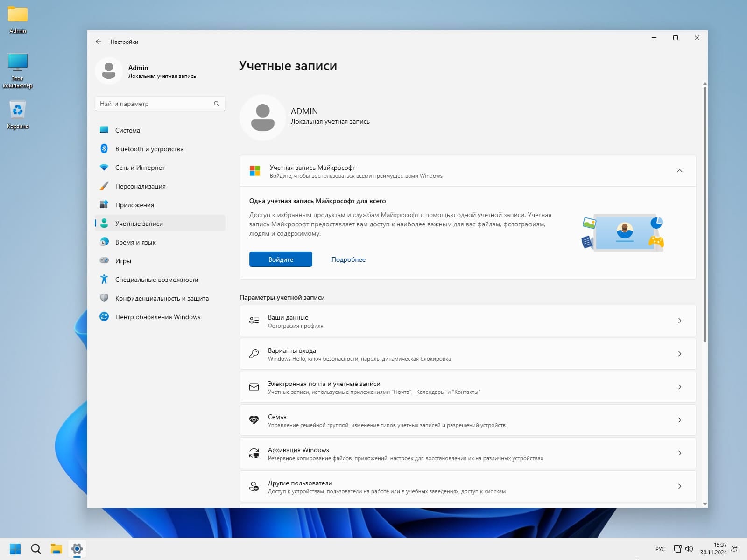Click the Центр обновления Windows icon
This screenshot has width=747, height=560.
[x=104, y=317]
